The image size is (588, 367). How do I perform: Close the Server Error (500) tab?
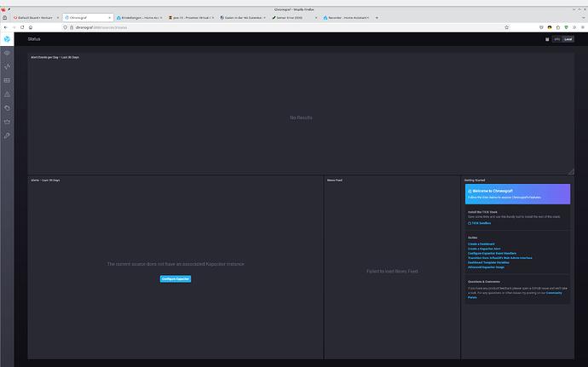tap(316, 18)
